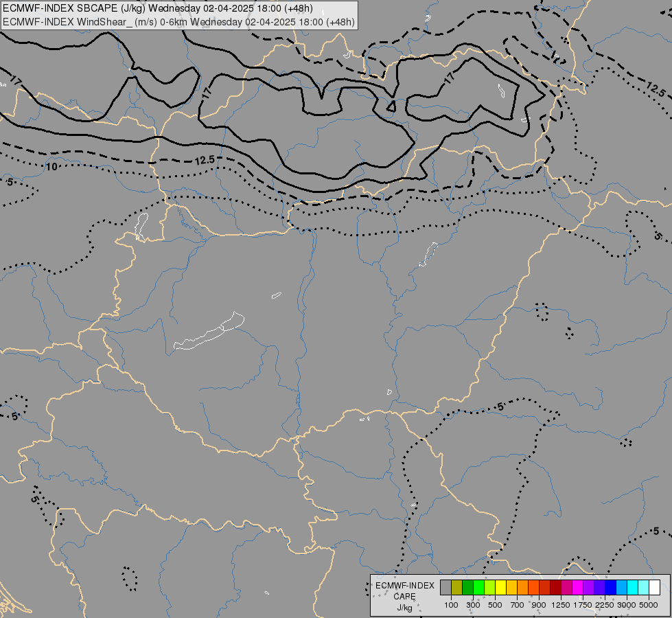This screenshot has width=672, height=618.
Task: Click the indigo swatch left of 2250
Action: 599,587
